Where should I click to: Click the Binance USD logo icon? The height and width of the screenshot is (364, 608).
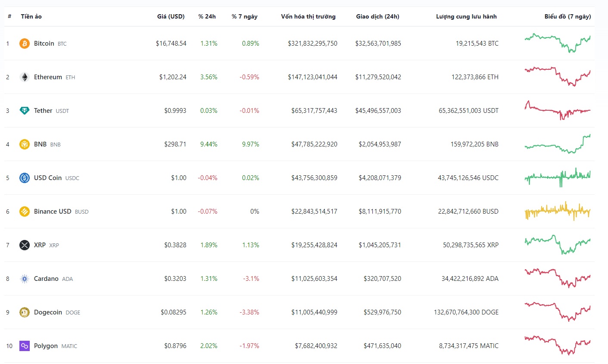tap(25, 212)
